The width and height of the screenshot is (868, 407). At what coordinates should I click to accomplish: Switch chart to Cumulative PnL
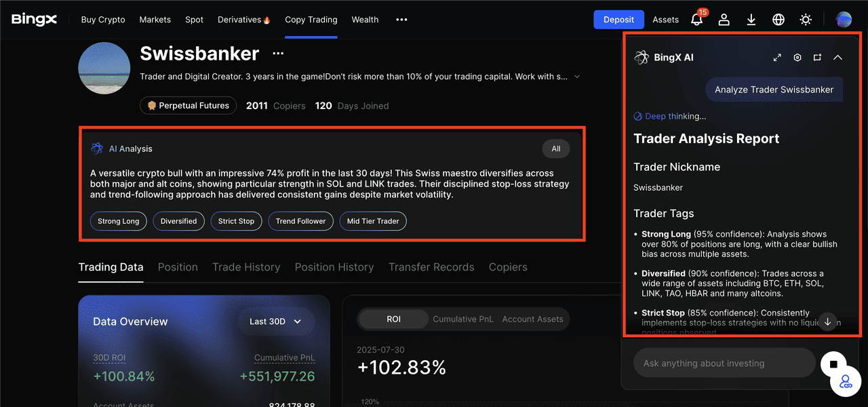[463, 319]
